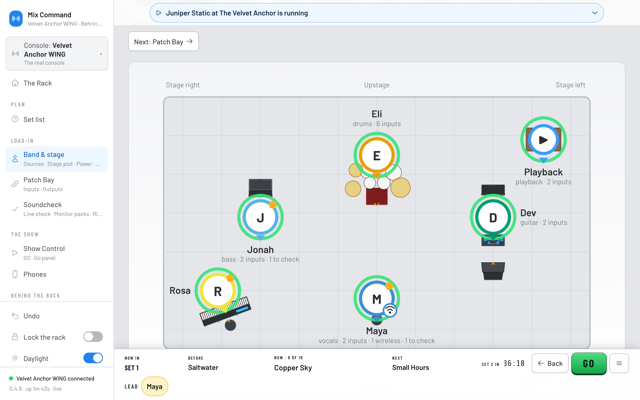
Task: Click the person icon beside Band & stage
Action: point(15,159)
